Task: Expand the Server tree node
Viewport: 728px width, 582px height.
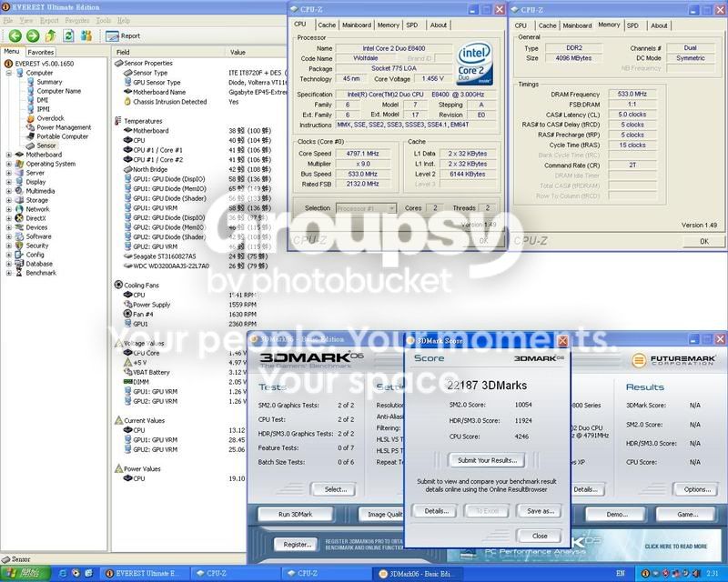Action: pos(8,173)
